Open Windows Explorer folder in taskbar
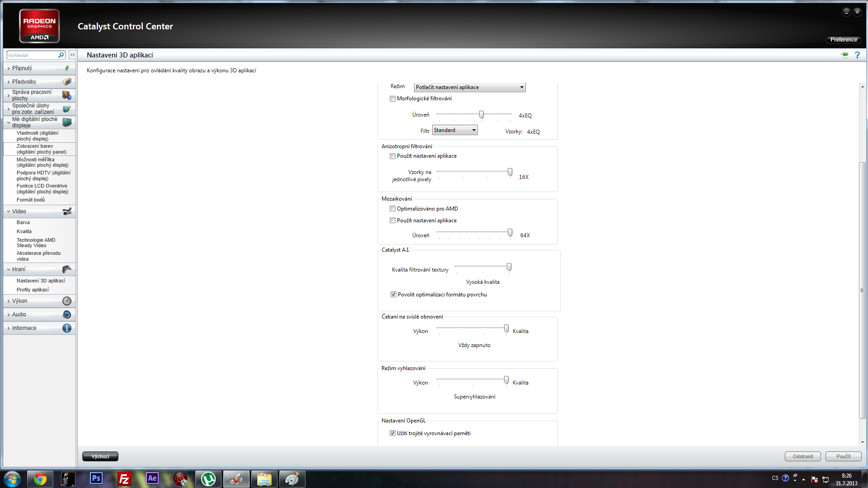This screenshot has width=868, height=488. click(x=264, y=479)
